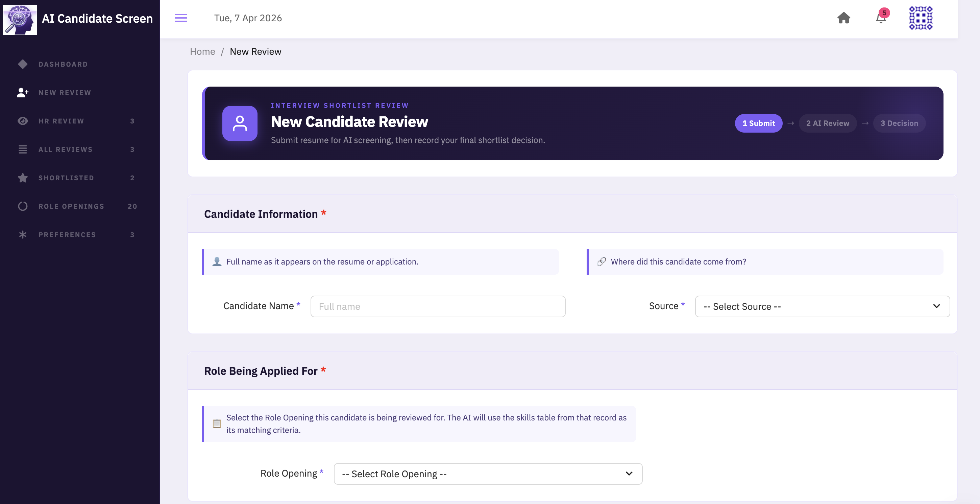Click the home icon in the top bar
Screen dimensions: 980x504
[843, 18]
